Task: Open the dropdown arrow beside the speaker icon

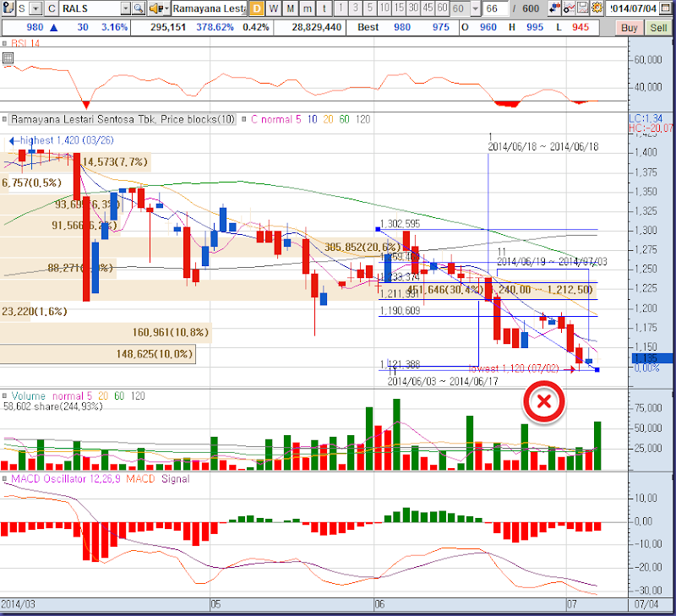Action: [166, 8]
